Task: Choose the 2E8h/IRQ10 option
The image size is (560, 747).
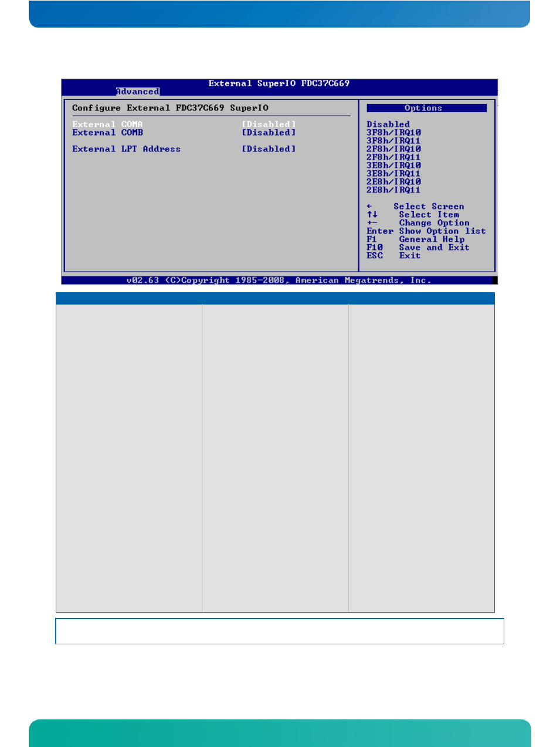Action: point(393,182)
